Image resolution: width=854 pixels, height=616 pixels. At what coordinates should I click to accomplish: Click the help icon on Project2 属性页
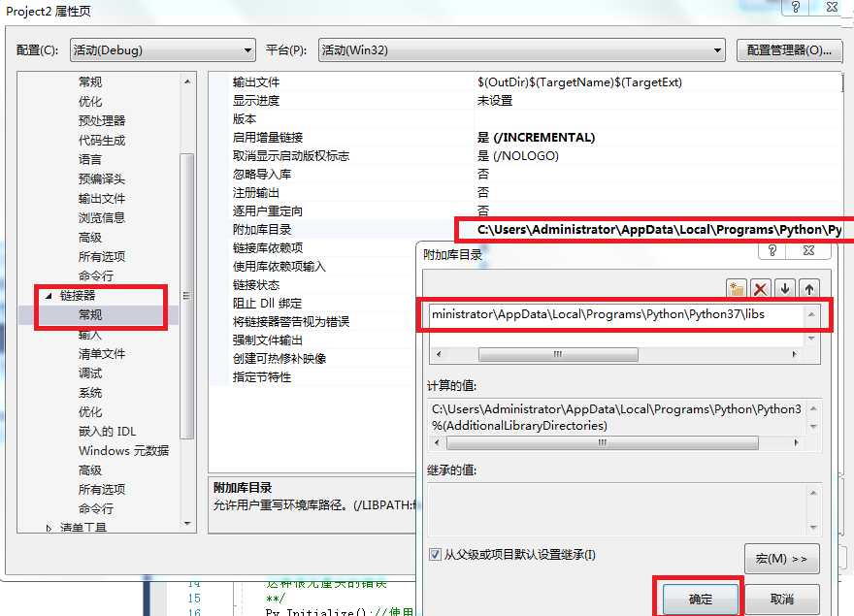795,8
